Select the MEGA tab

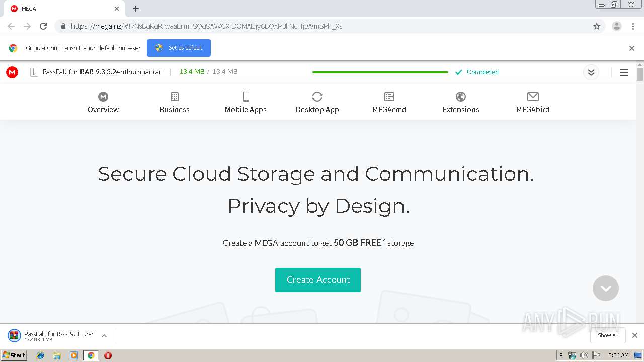(64, 9)
